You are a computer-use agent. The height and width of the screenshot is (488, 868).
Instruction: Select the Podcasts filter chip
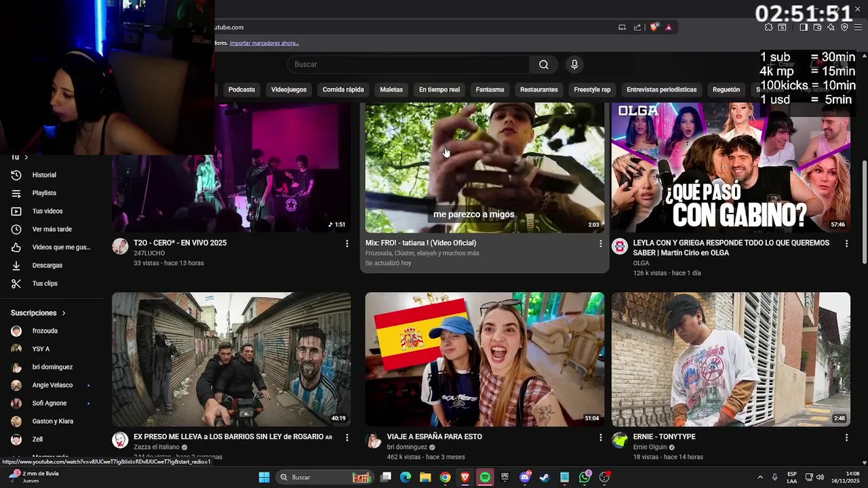click(x=241, y=89)
